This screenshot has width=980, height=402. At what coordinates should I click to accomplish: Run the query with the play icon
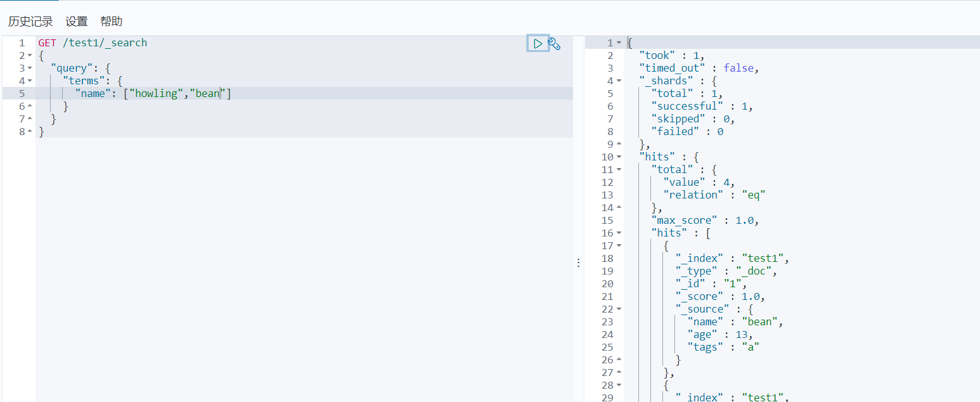tap(538, 43)
